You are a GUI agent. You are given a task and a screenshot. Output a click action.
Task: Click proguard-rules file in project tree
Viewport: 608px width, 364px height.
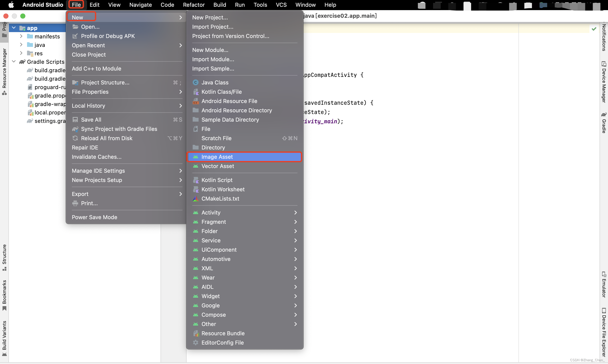[x=46, y=87]
